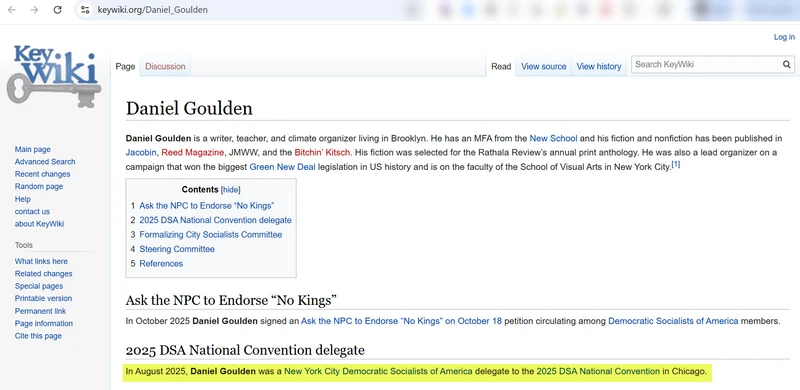Open New York City Democratic Socialists of America link

click(x=378, y=372)
